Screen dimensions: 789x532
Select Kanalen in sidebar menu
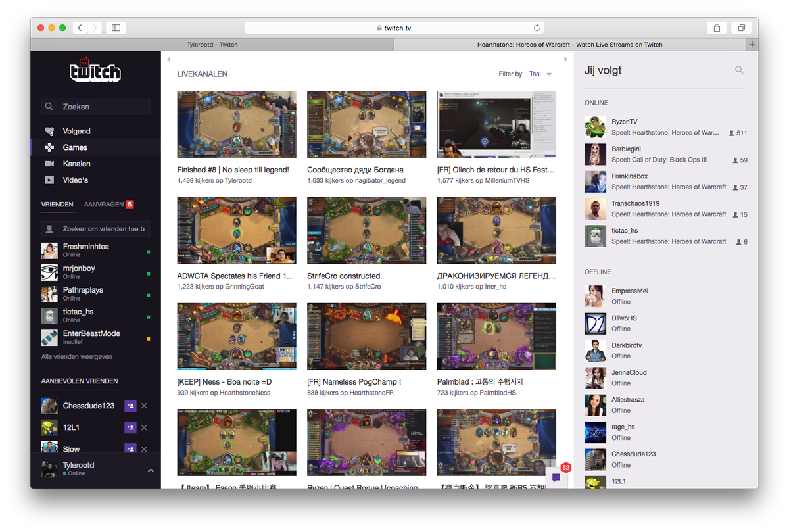click(x=76, y=164)
